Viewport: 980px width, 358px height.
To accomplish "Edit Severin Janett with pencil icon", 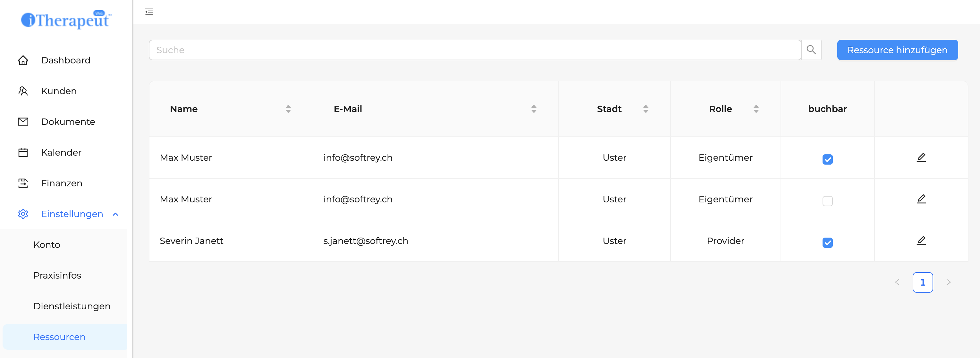I will [921, 240].
